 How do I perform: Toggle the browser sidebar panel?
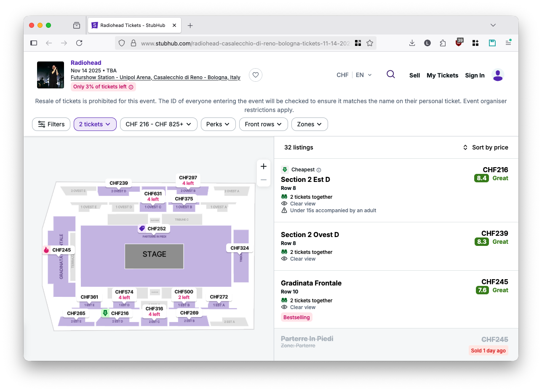point(34,43)
